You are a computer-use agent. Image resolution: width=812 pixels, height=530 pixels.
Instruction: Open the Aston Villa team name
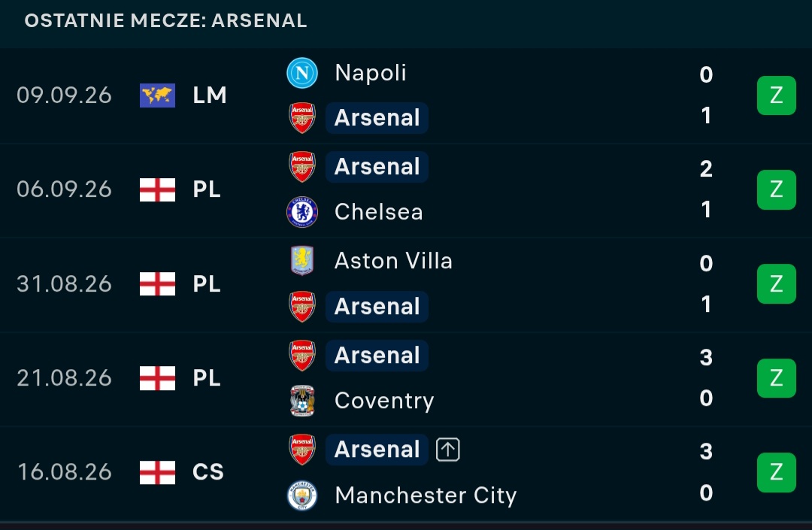coord(393,260)
